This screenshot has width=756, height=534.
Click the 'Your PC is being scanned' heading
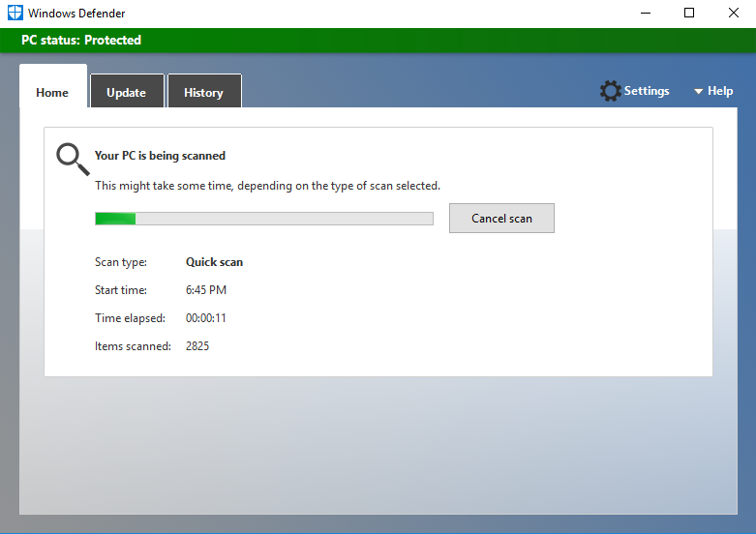(160, 156)
